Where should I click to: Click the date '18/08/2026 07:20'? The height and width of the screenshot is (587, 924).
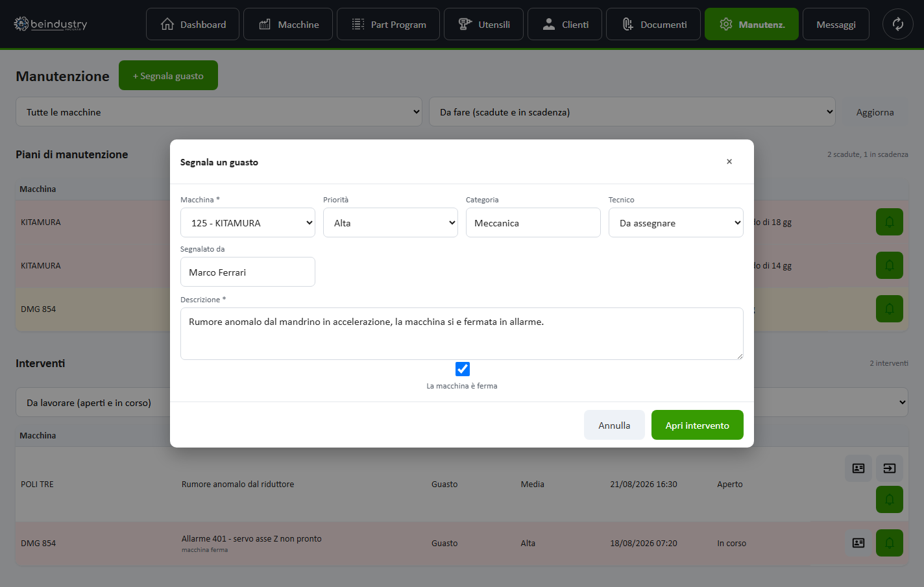point(644,543)
